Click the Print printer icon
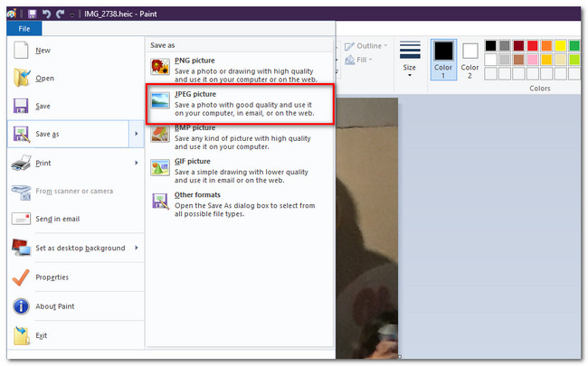The image size is (588, 366). point(21,163)
